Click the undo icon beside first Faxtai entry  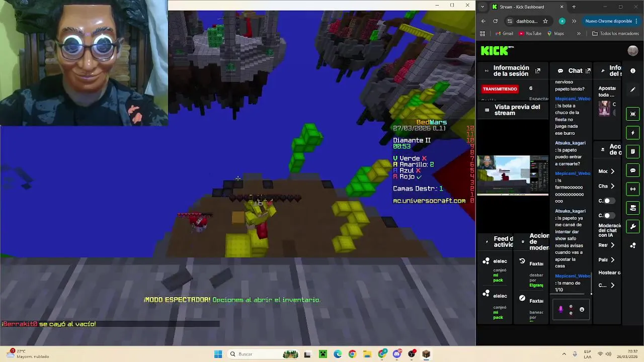(x=522, y=261)
